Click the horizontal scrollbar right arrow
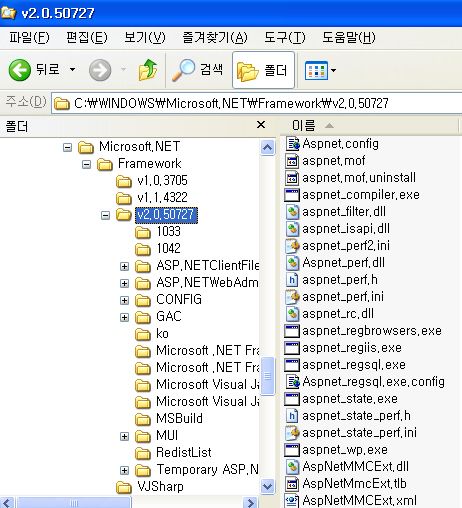 (x=250, y=502)
